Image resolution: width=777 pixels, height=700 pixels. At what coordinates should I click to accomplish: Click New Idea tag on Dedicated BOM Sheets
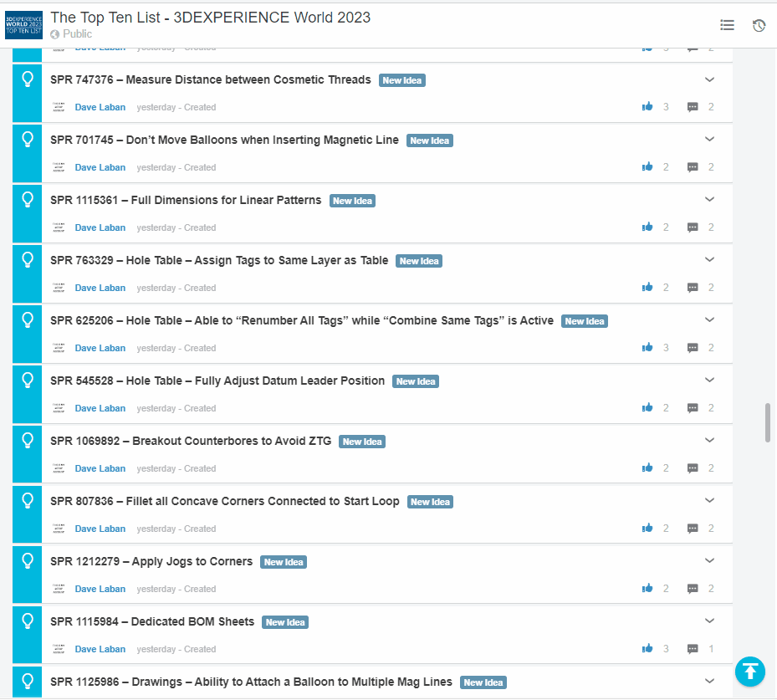point(285,622)
